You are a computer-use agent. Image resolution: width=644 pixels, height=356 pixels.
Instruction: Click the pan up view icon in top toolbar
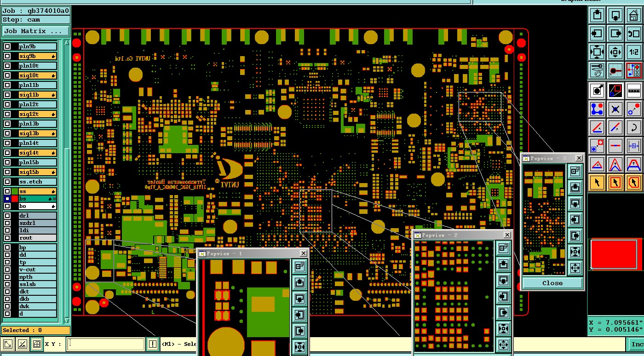[597, 15]
